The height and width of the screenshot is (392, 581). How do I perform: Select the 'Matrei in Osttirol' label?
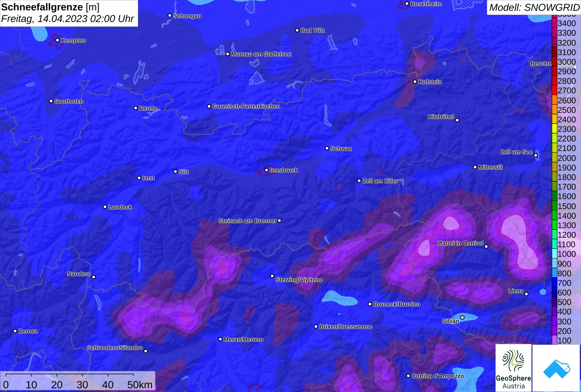(460, 243)
